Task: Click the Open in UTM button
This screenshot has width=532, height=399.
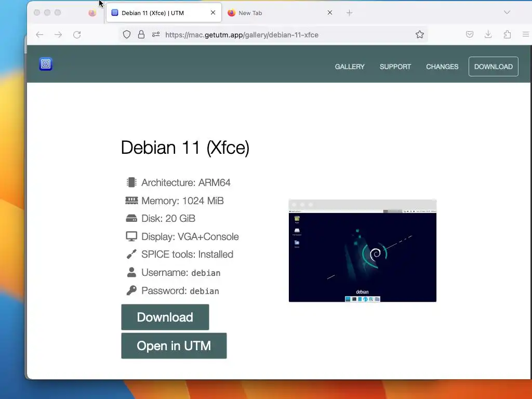Action: pyautogui.click(x=174, y=345)
